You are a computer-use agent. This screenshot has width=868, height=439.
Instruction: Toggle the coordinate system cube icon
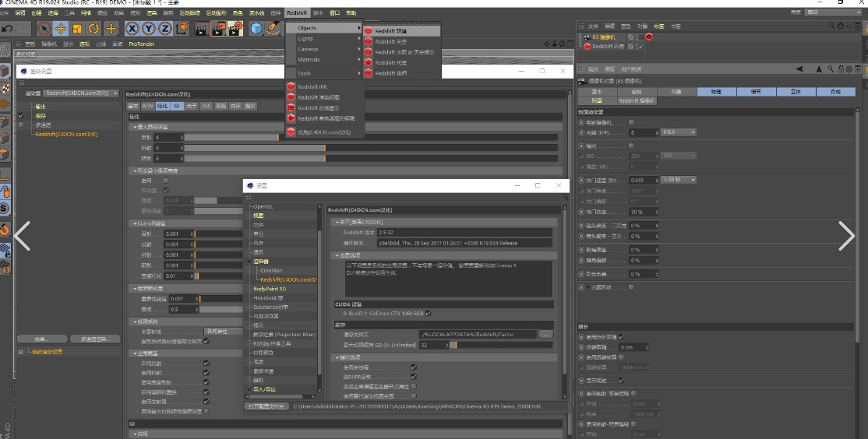[182, 28]
